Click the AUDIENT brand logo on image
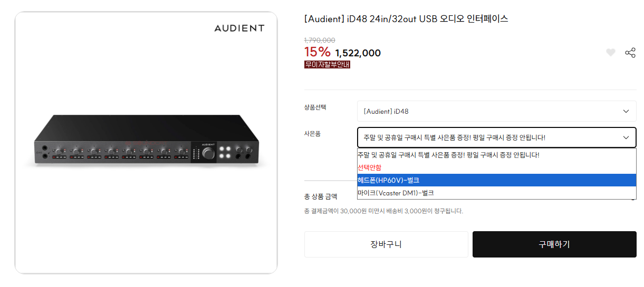 239,28
